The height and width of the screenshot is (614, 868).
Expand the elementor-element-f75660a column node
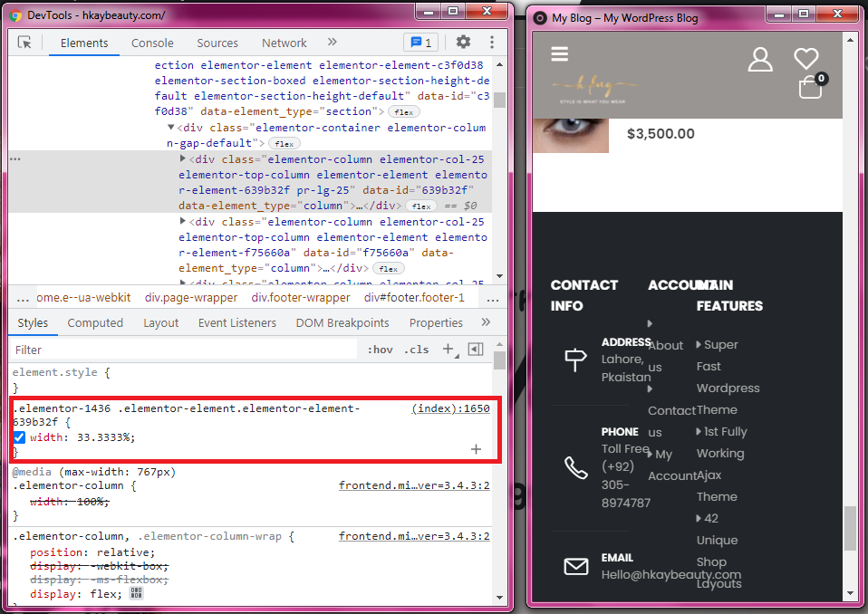[x=183, y=221]
